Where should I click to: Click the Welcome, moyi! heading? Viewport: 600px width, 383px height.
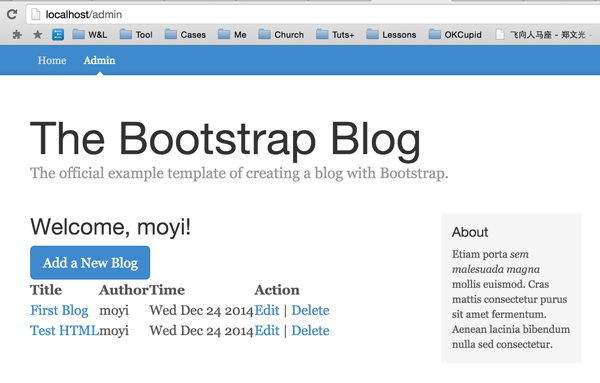pos(111,227)
